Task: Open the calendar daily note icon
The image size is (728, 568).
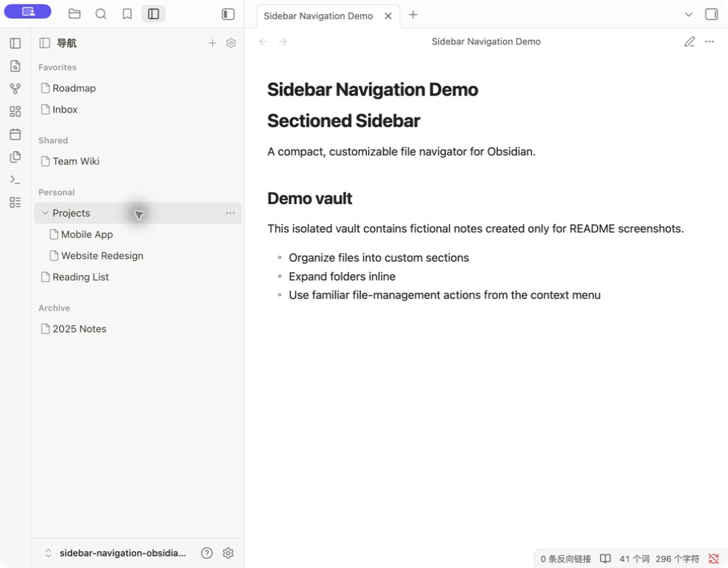Action: [16, 134]
